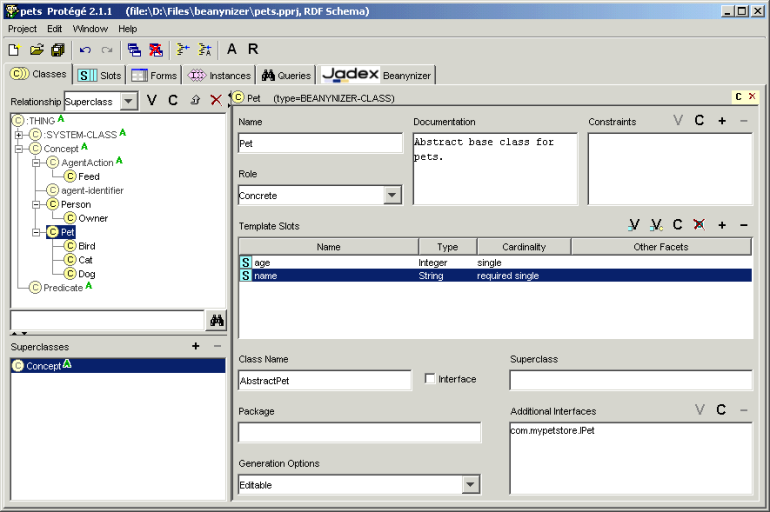The height and width of the screenshot is (512, 770).
Task: Add slot with plus icon in Template Slots
Action: point(722,225)
